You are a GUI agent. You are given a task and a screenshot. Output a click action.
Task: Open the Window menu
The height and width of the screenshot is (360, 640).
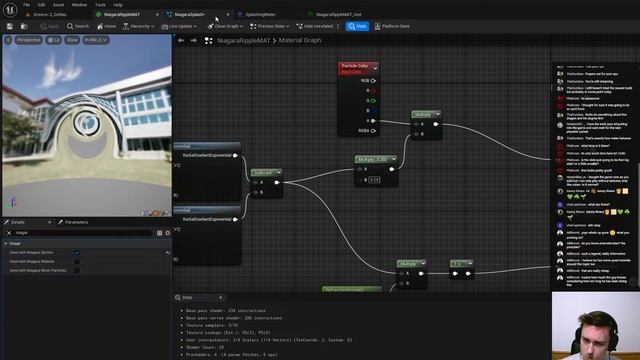(x=79, y=5)
